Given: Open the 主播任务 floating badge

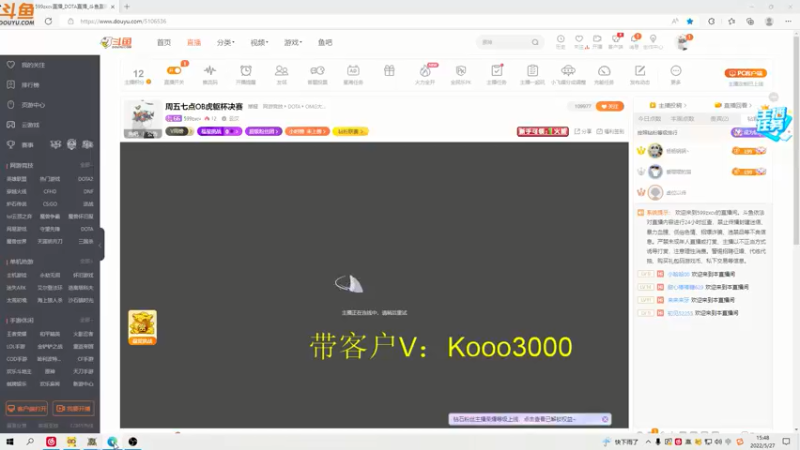Looking at the screenshot, I should [x=773, y=122].
